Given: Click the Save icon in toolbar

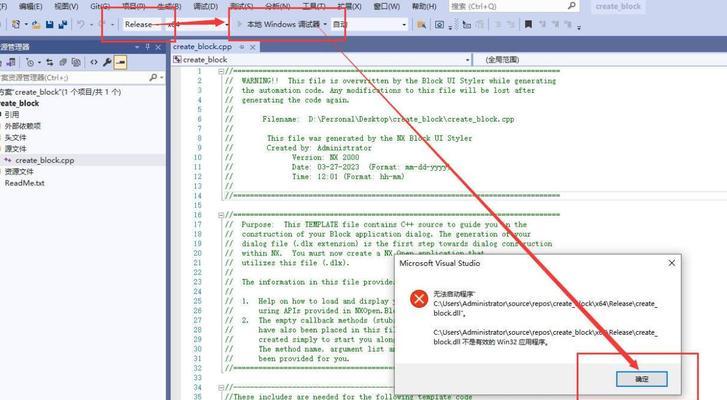Looking at the screenshot, I should coord(50,25).
